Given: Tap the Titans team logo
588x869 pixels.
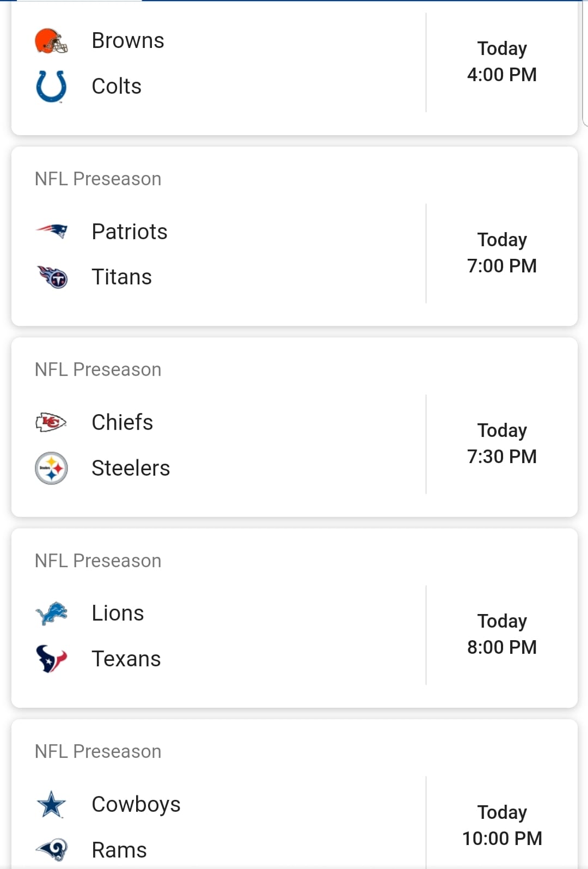Looking at the screenshot, I should (52, 277).
